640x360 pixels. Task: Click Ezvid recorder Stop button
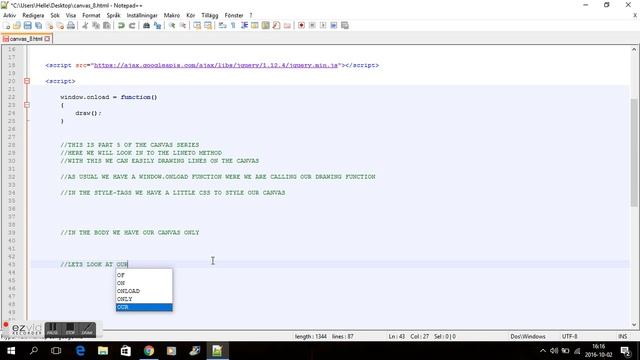click(x=70, y=329)
